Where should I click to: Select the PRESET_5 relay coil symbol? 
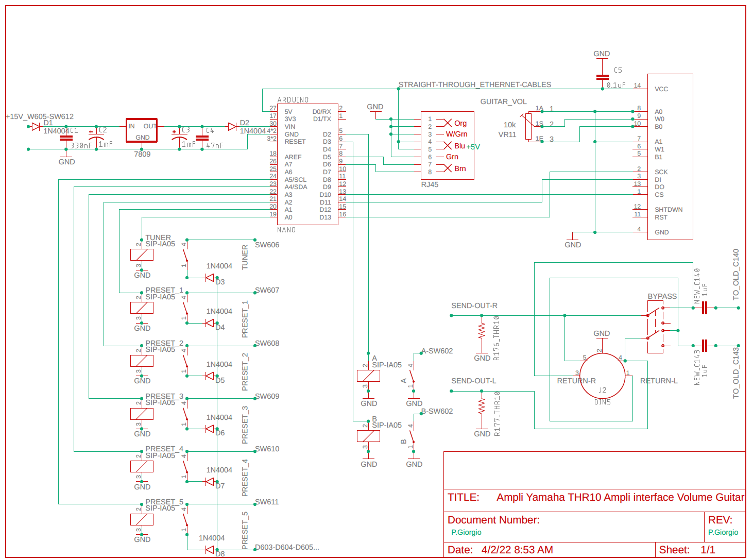click(x=142, y=519)
